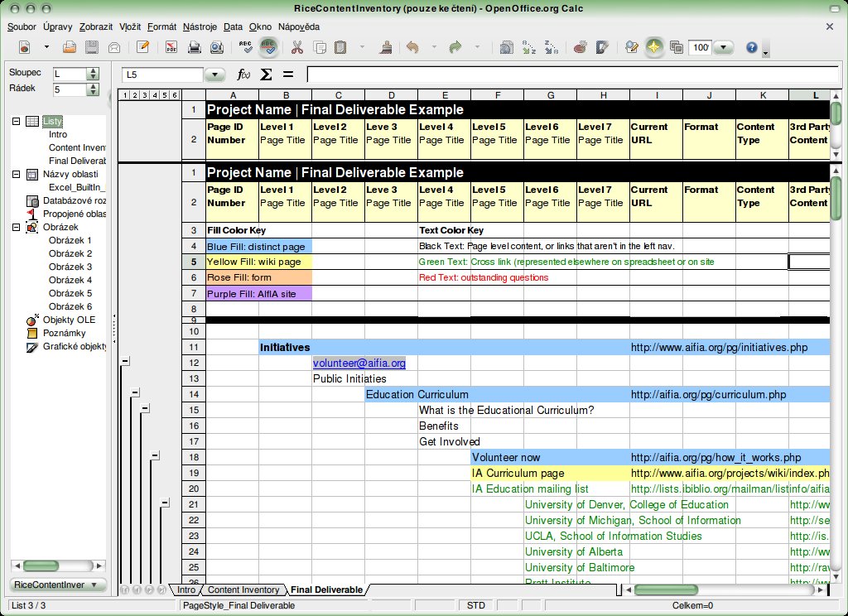Click the Sloupec column field

coord(70,74)
